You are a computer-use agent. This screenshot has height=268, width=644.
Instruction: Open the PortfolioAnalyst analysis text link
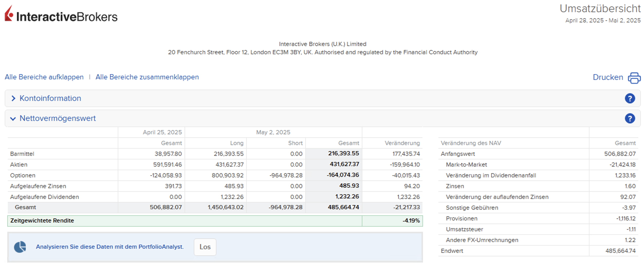click(110, 247)
